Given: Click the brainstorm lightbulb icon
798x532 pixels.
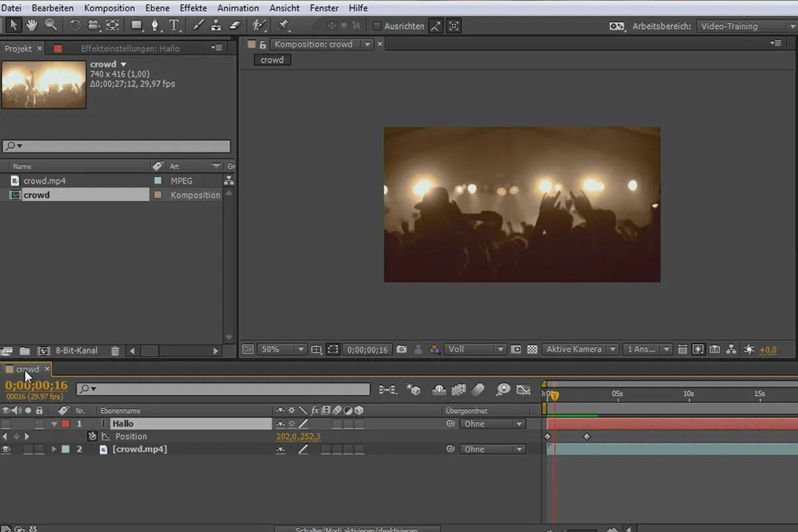Looking at the screenshot, I should click(x=503, y=389).
